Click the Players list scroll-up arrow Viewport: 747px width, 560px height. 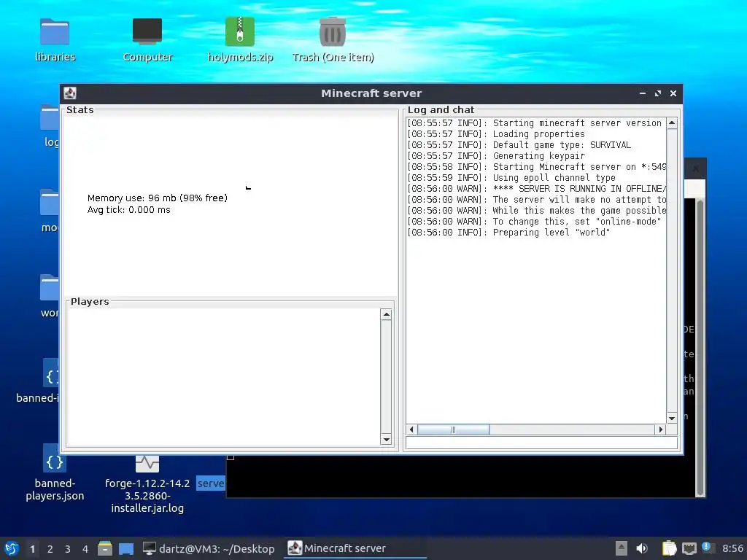tap(387, 314)
